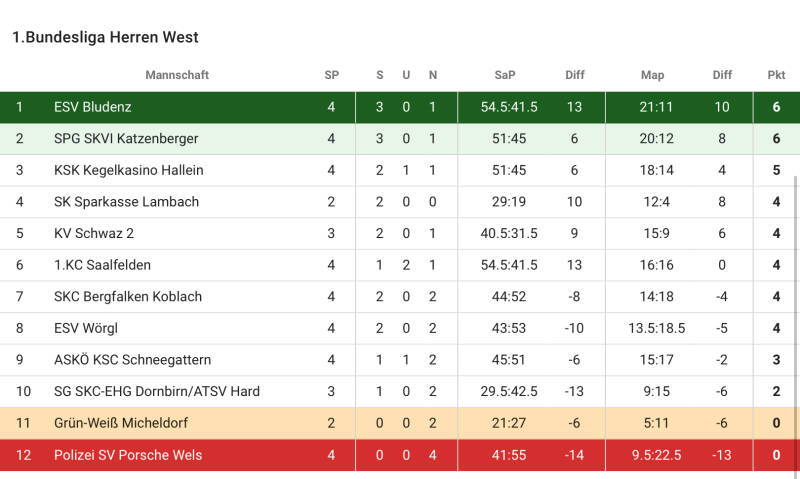Click the SP column header
Viewport: 800px width, 479px height.
click(x=332, y=75)
